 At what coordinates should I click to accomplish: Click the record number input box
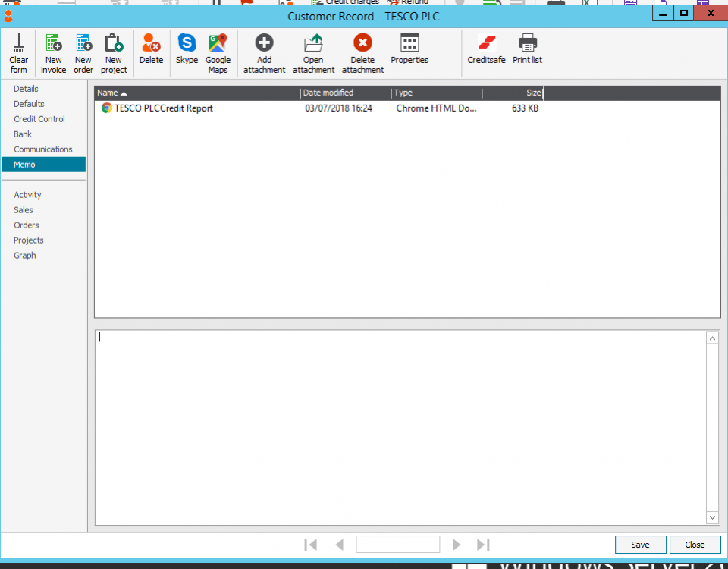coord(398,545)
